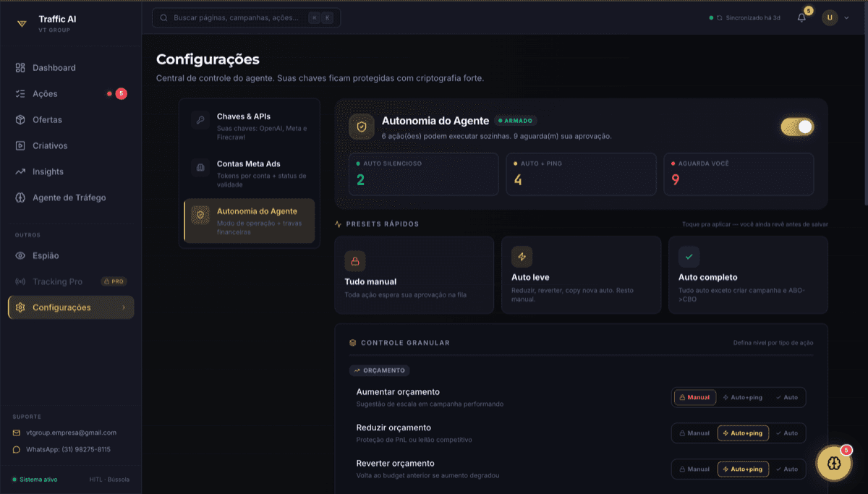Open Criativos section

coord(71,146)
